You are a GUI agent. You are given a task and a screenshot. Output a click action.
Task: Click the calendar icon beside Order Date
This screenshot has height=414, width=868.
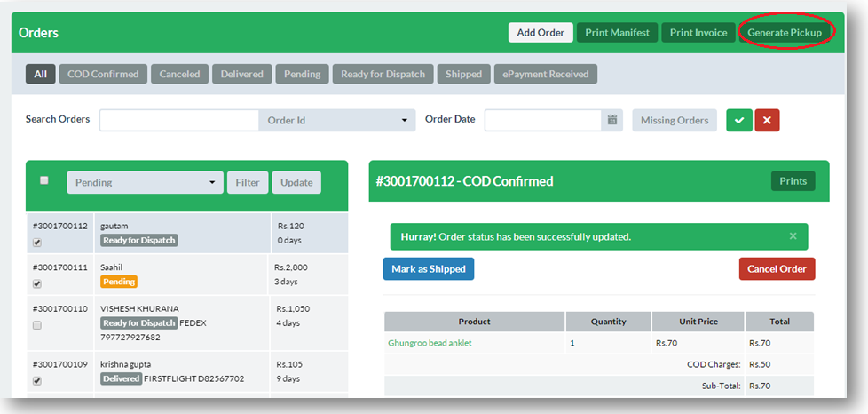(x=612, y=120)
